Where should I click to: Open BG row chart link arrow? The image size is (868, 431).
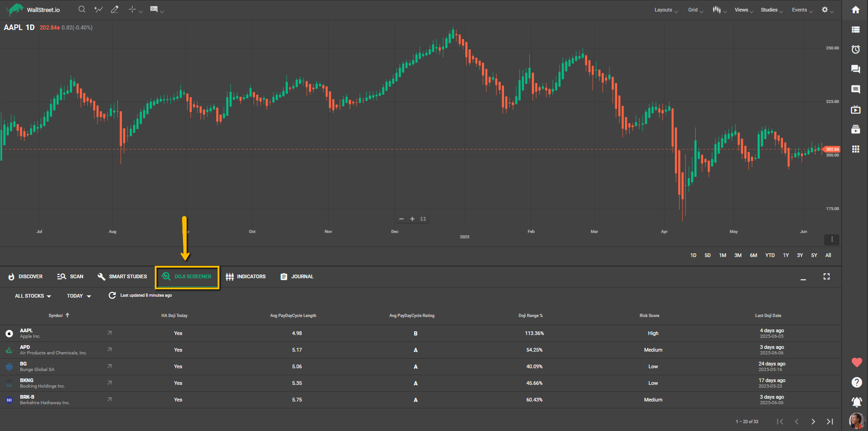click(x=109, y=366)
